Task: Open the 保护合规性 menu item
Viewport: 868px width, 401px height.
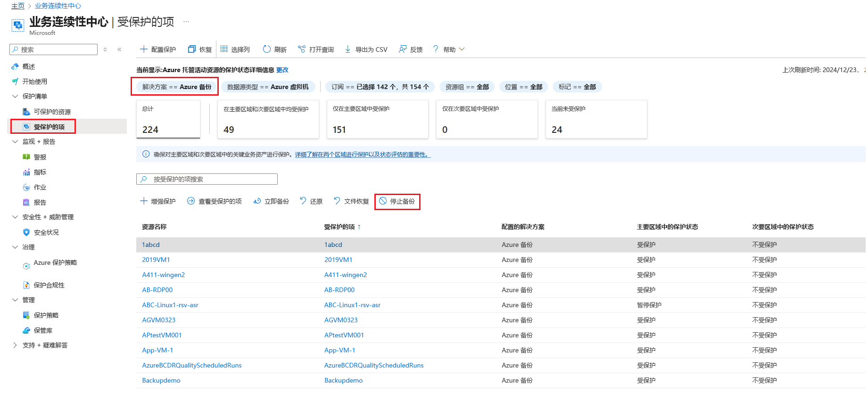Action: [49, 285]
